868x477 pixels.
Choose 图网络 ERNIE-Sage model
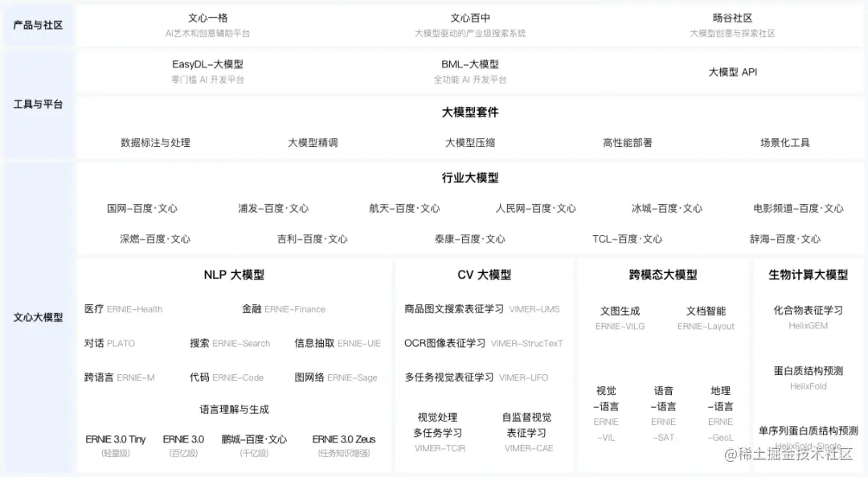[x=336, y=377]
